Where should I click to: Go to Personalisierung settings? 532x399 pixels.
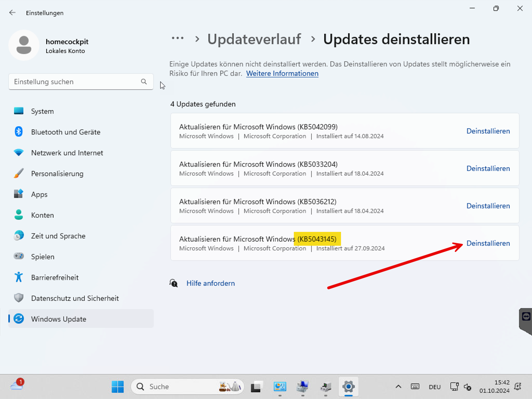click(57, 174)
